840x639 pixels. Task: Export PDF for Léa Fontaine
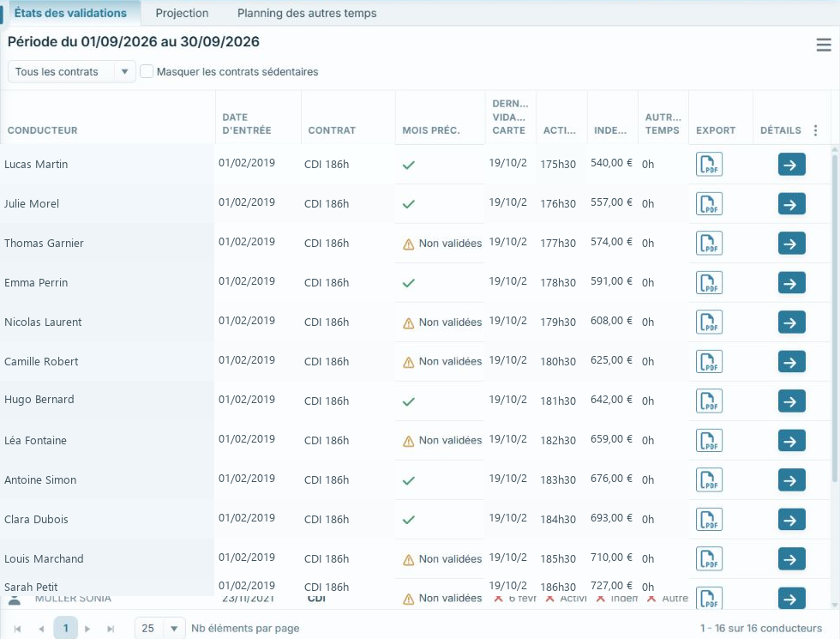(x=709, y=440)
